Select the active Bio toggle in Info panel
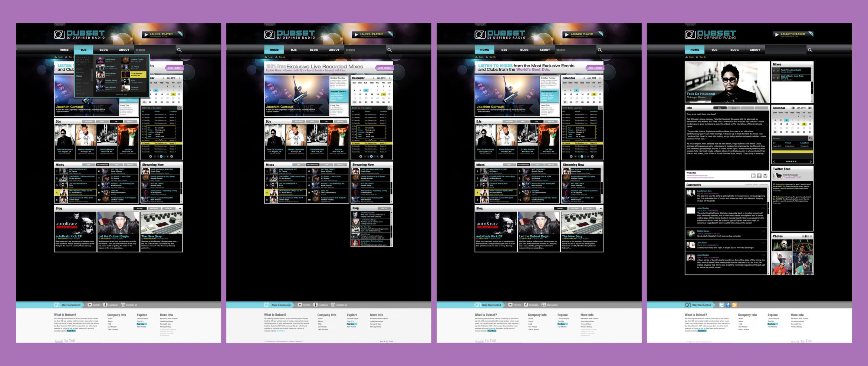The image size is (868, 366). pos(720,108)
